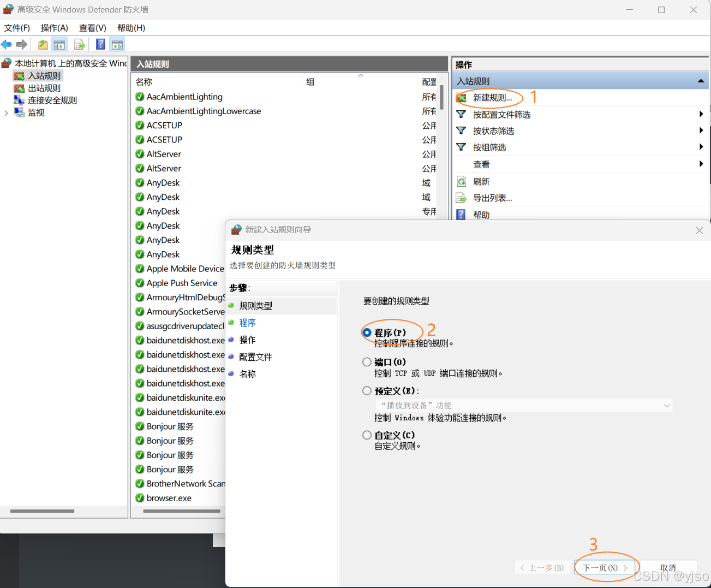711x588 pixels.
Task: Click the 上一步(B) button
Action: [542, 568]
